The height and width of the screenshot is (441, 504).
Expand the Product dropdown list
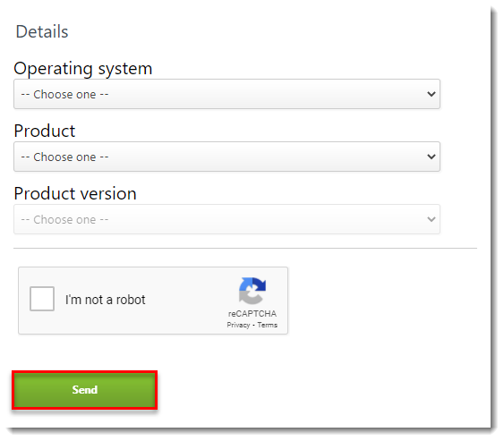pos(226,157)
